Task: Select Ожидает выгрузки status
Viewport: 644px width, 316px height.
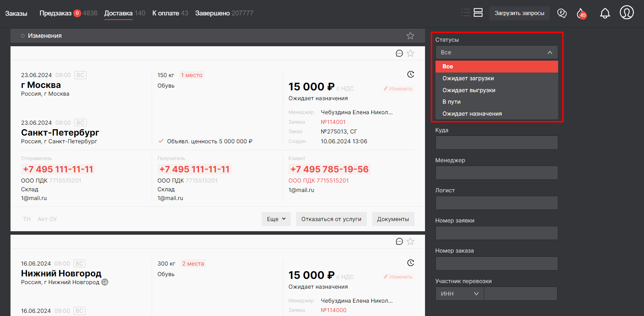Action: click(x=496, y=90)
